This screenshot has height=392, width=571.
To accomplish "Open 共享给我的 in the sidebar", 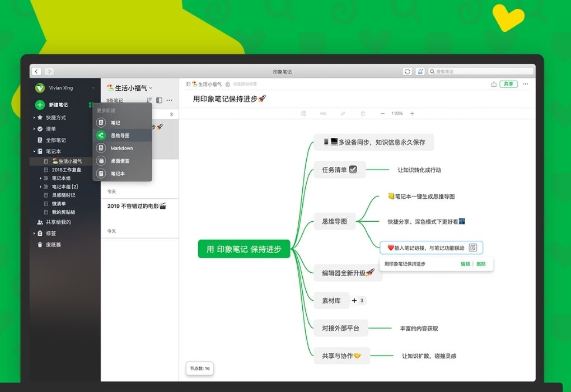I will tap(54, 222).
